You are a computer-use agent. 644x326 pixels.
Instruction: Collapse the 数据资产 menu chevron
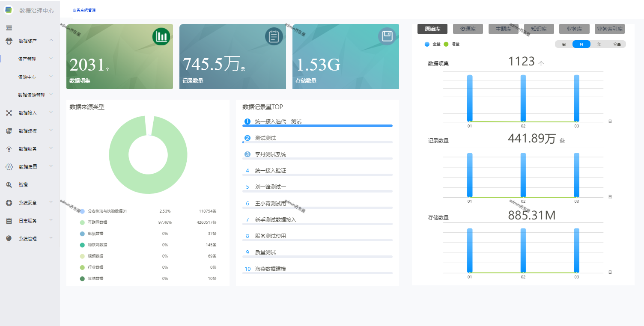[51, 40]
